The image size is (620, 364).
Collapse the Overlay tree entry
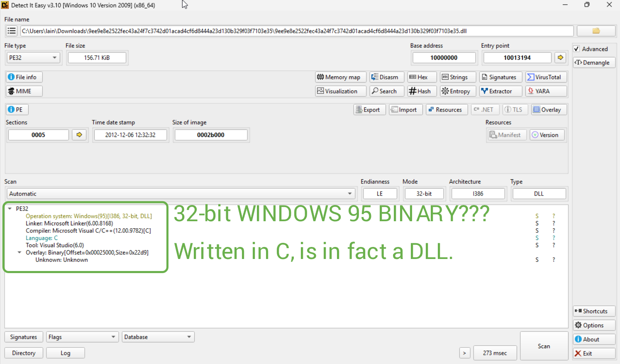(20, 252)
